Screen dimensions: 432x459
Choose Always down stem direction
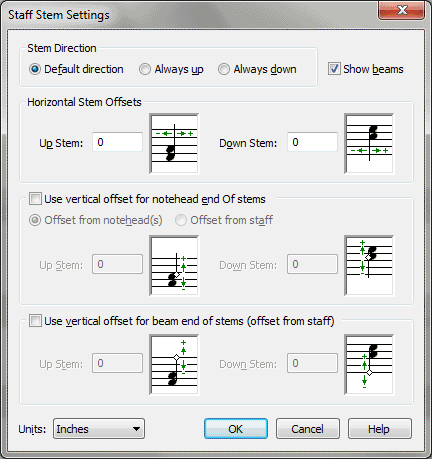coord(224,69)
